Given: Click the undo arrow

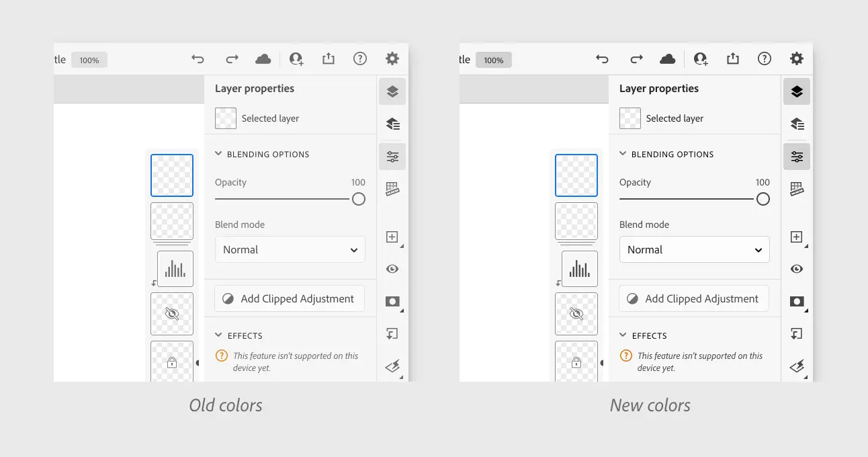Looking at the screenshot, I should [x=198, y=59].
